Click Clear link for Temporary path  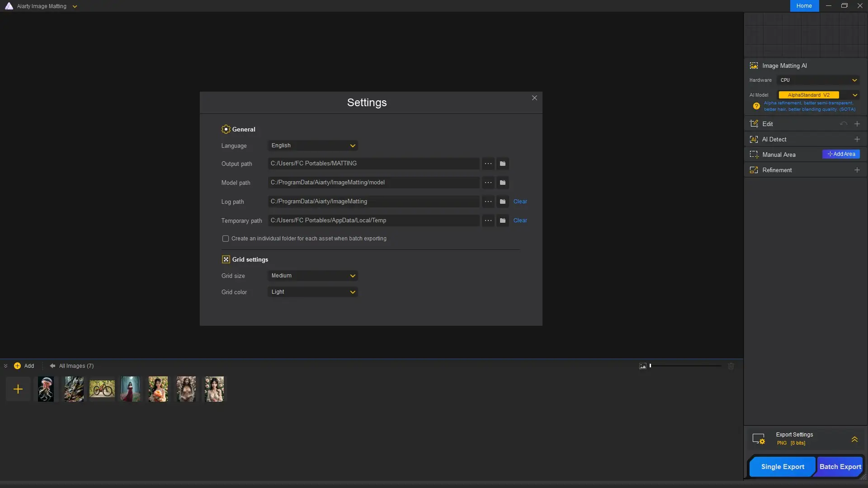point(520,221)
